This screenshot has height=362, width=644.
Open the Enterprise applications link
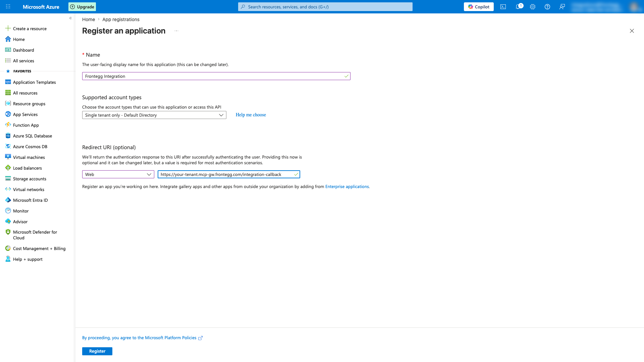click(x=347, y=186)
